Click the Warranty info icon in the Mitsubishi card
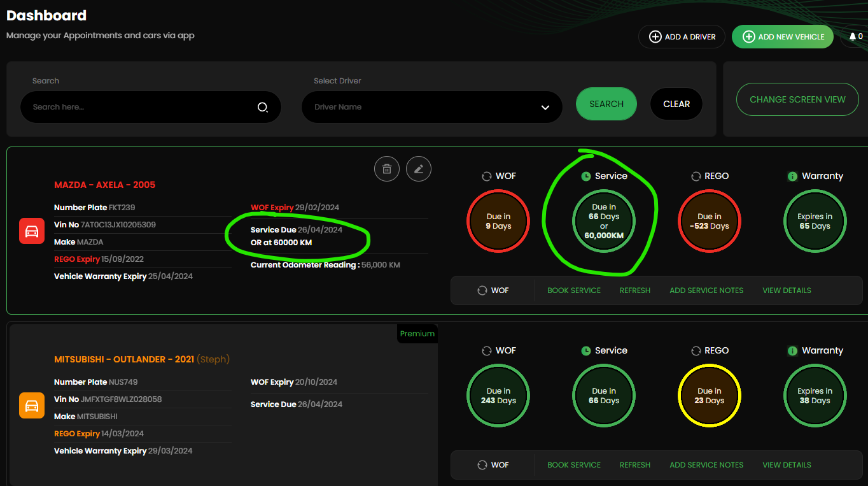The image size is (868, 486). 792,351
